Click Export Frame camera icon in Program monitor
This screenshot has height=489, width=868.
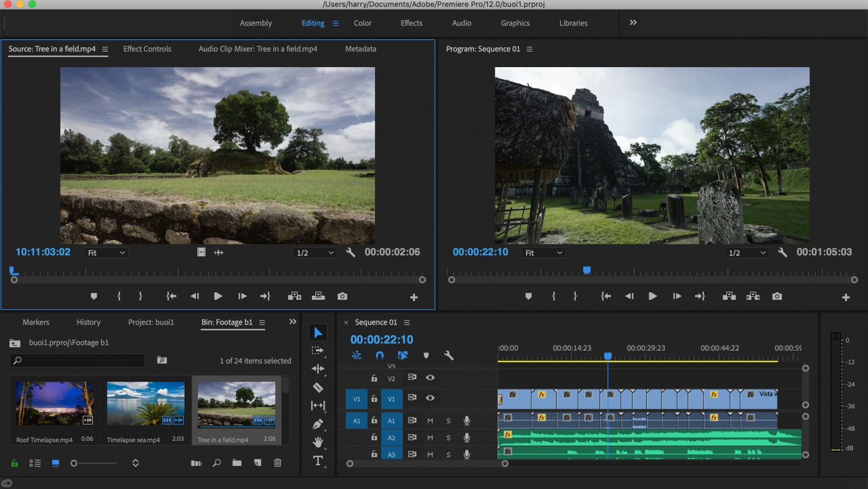777,296
